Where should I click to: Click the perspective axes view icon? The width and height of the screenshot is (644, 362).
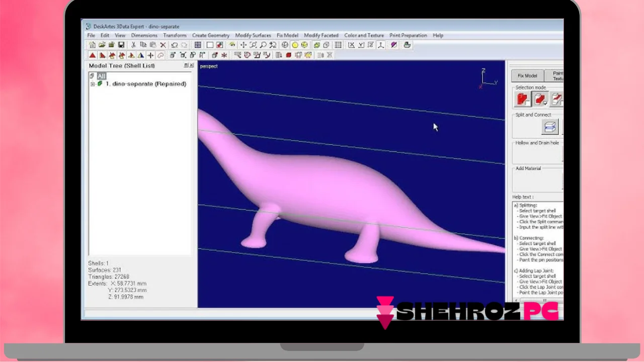pyautogui.click(x=381, y=45)
